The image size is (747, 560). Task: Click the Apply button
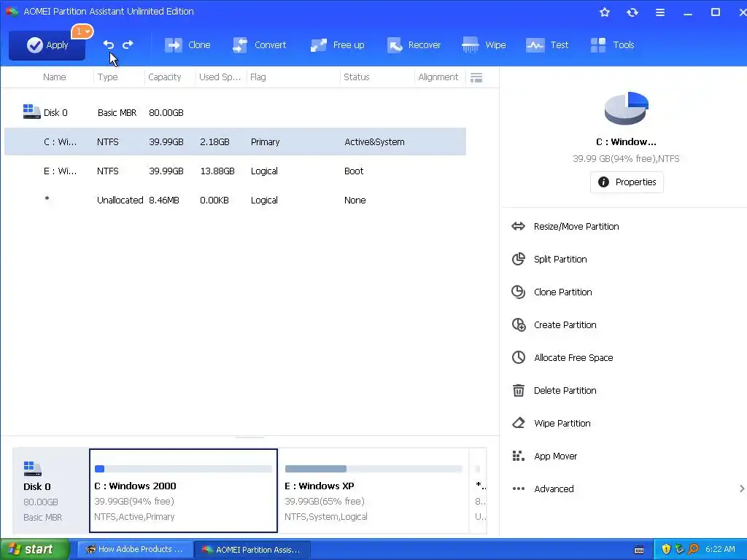[47, 45]
